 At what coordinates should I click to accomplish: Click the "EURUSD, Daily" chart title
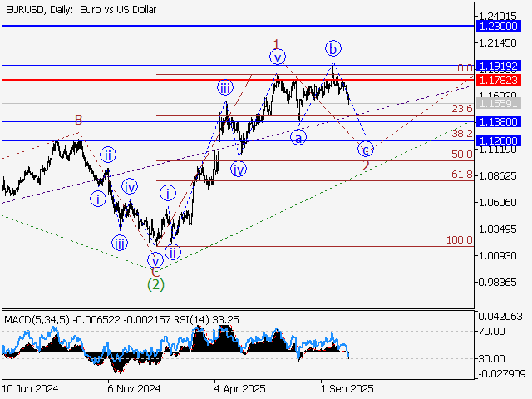pos(37,8)
